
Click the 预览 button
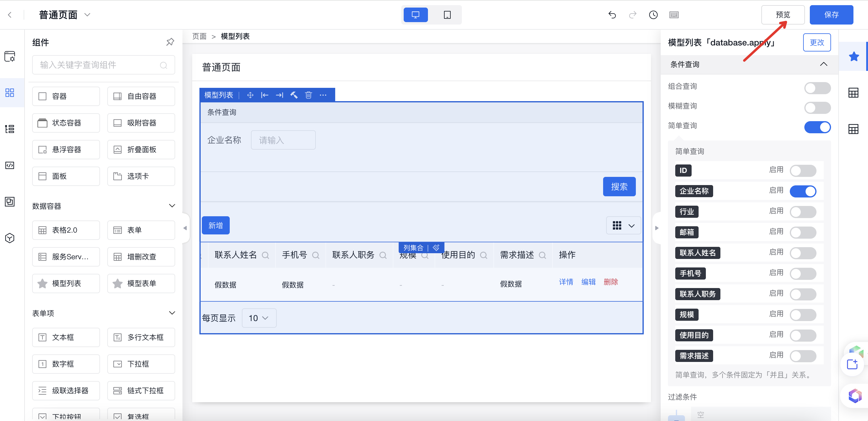pos(783,15)
